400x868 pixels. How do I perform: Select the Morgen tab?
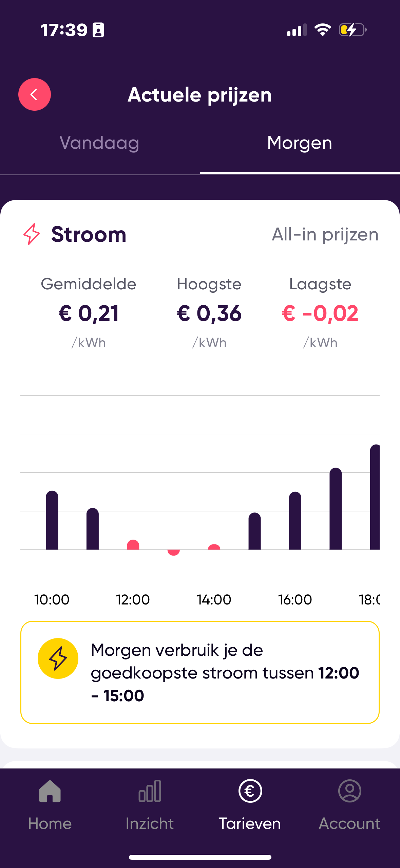pyautogui.click(x=300, y=143)
